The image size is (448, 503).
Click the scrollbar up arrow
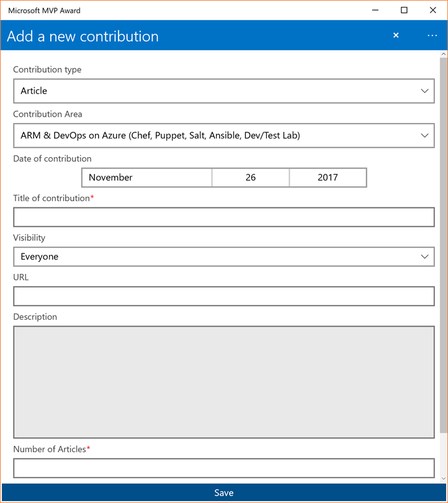click(444, 54)
